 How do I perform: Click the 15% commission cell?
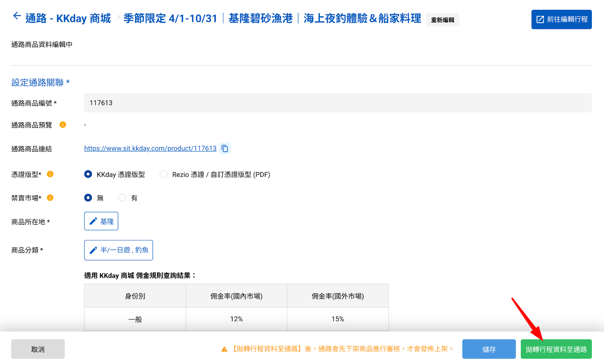click(x=338, y=319)
